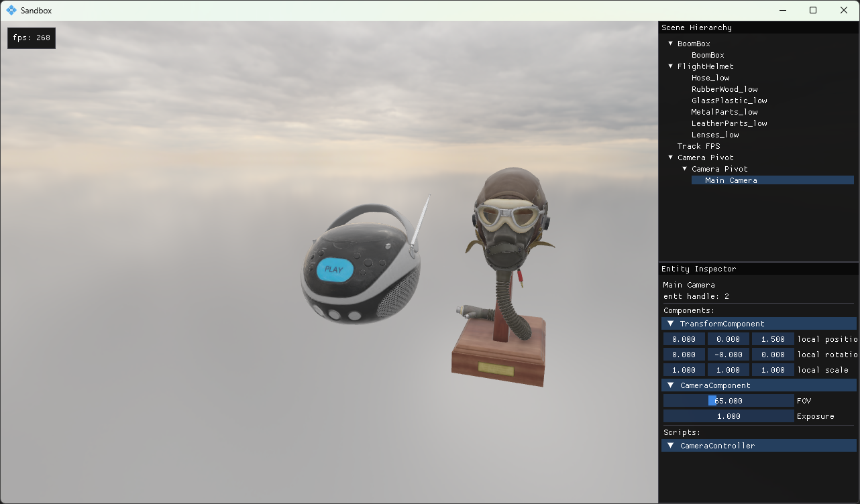Maximize the Sandbox window

tap(813, 10)
